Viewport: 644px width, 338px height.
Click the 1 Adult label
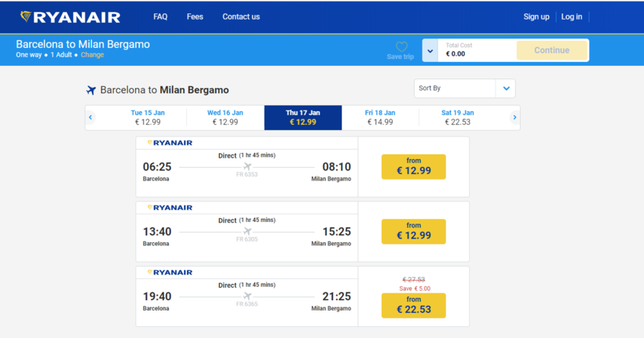pos(61,55)
